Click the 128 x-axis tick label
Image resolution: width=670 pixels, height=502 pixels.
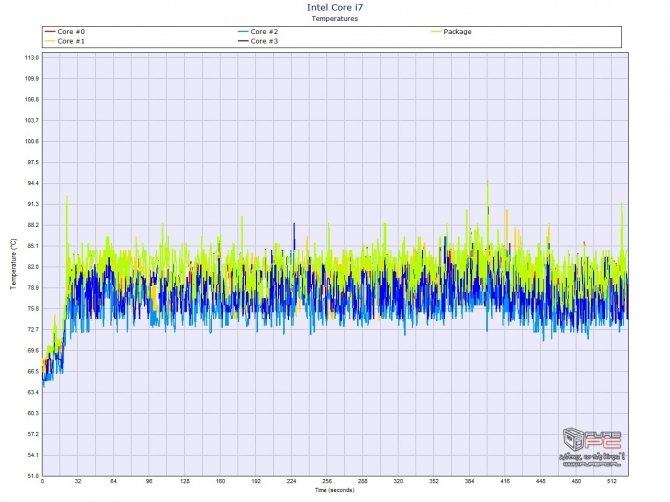[x=185, y=481]
